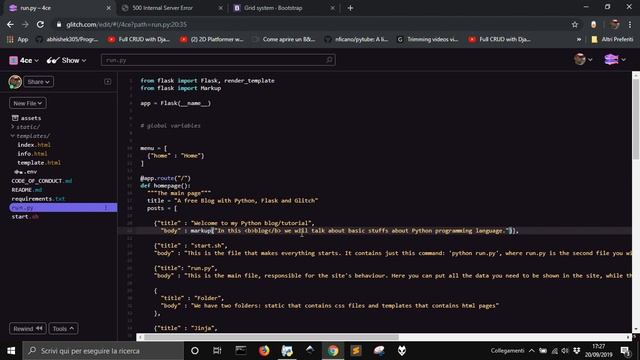Open README.md file
Viewport: 640px width, 360px height.
click(27, 190)
